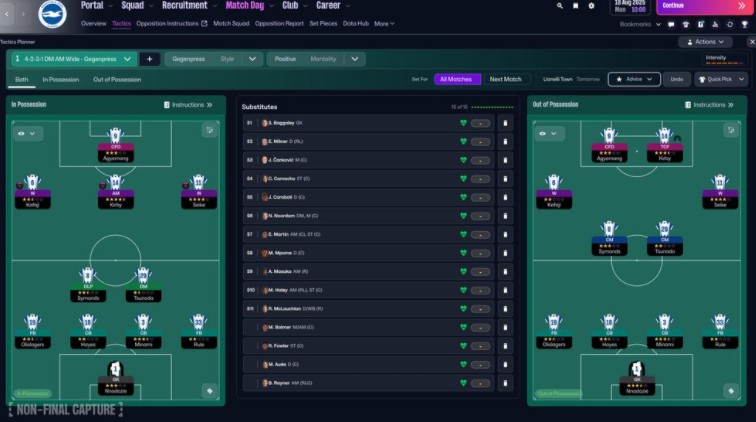Switch to the Out of Possession tab
Screen dimensions: 756x422
[117, 80]
